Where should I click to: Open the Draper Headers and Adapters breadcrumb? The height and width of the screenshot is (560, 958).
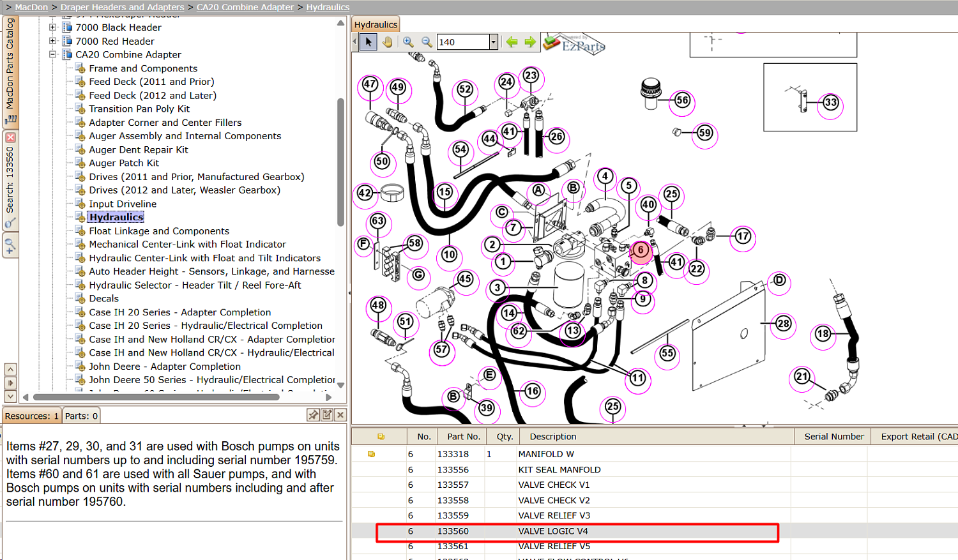click(x=122, y=7)
